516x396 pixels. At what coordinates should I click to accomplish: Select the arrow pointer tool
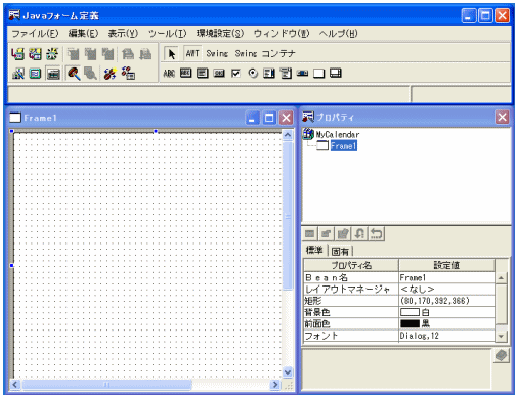click(x=172, y=53)
